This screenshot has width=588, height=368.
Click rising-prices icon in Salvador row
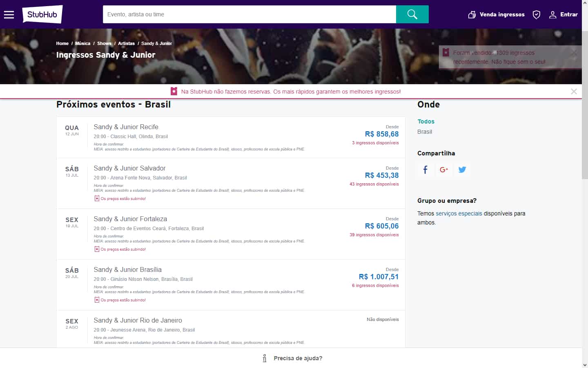[x=97, y=198]
